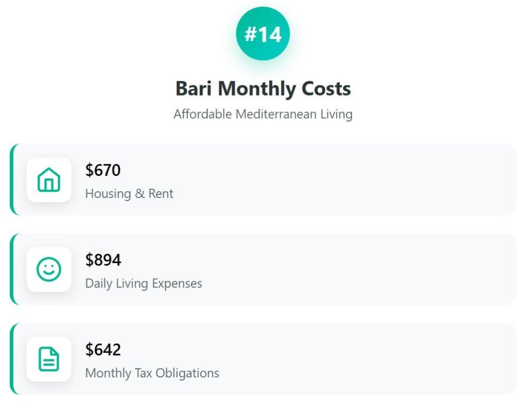The image size is (527, 420).
Task: Select the Bari Monthly Costs heading
Action: click(x=263, y=88)
